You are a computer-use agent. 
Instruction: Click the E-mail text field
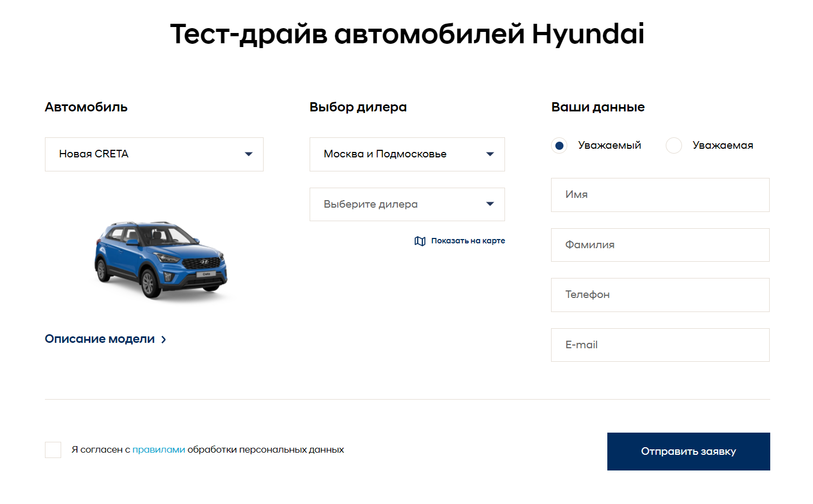(x=660, y=345)
